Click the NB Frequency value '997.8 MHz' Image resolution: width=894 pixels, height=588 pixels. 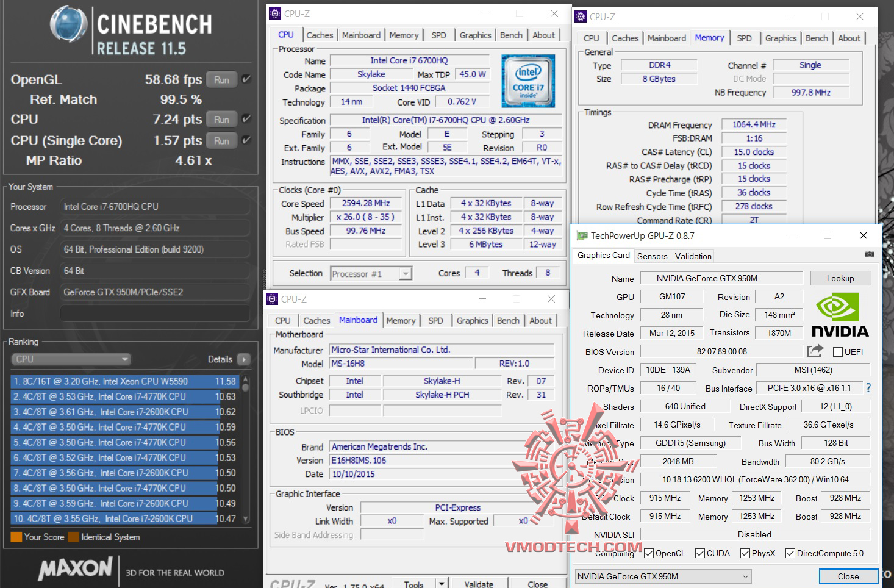[810, 92]
